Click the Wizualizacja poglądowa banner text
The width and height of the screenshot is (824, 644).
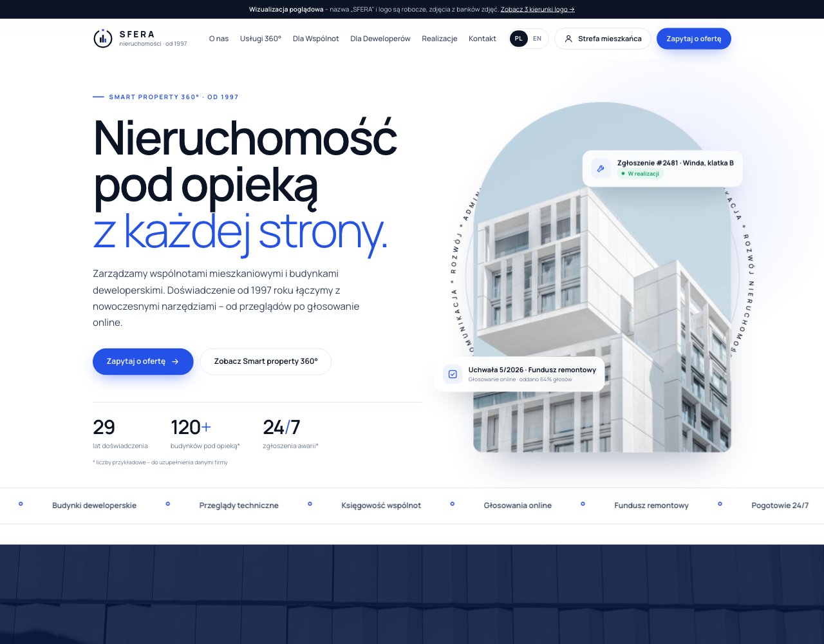tap(286, 9)
